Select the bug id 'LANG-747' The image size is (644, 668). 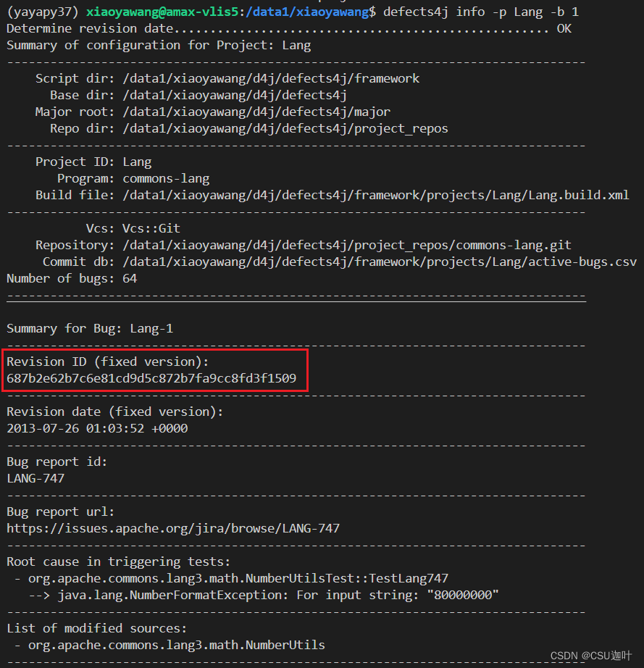coord(35,478)
